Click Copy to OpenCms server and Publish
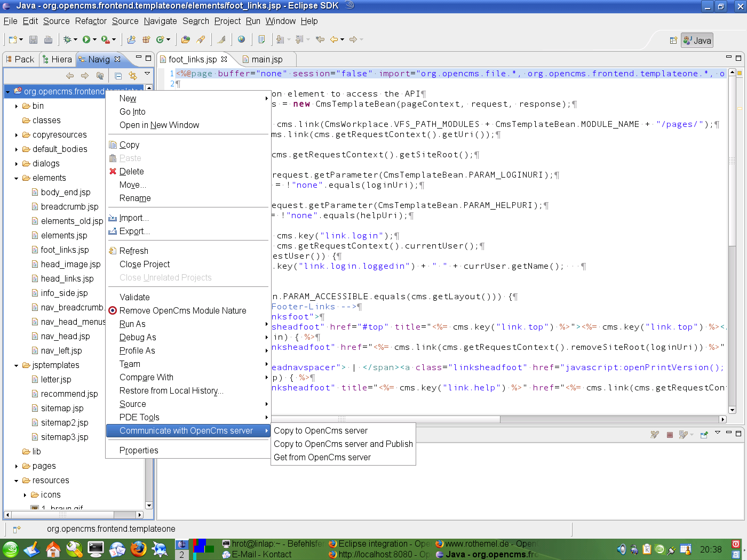The image size is (747, 560). pyautogui.click(x=343, y=444)
